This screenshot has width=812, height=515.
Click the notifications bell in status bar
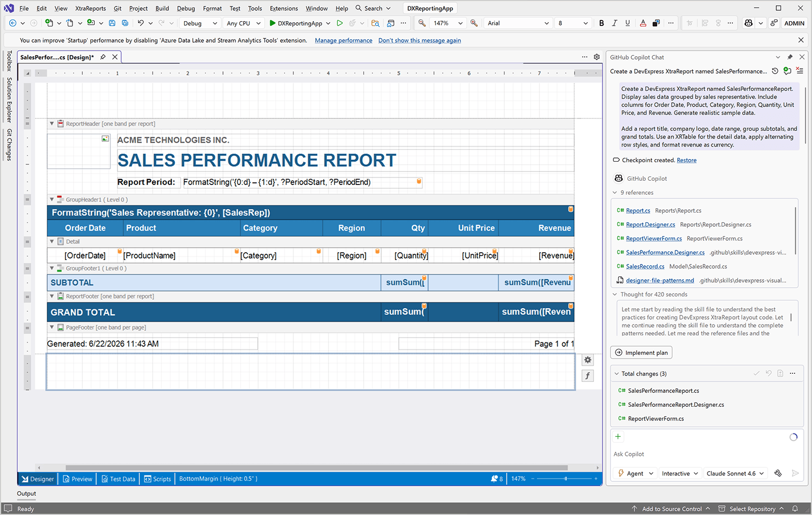tap(795, 509)
